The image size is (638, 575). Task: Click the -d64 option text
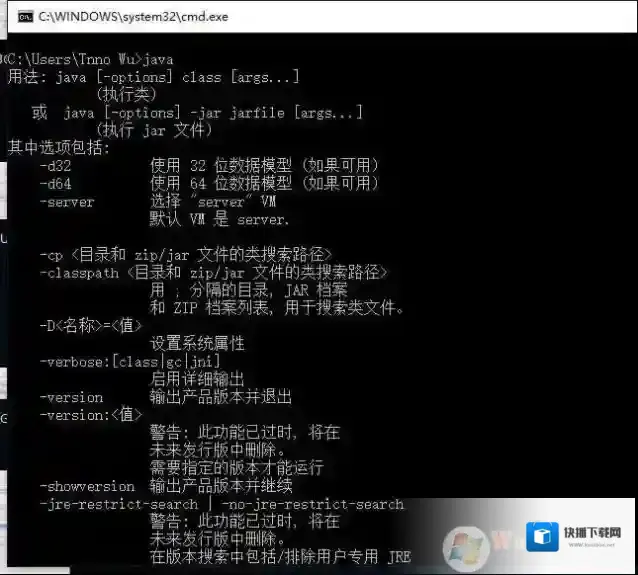tap(55, 184)
